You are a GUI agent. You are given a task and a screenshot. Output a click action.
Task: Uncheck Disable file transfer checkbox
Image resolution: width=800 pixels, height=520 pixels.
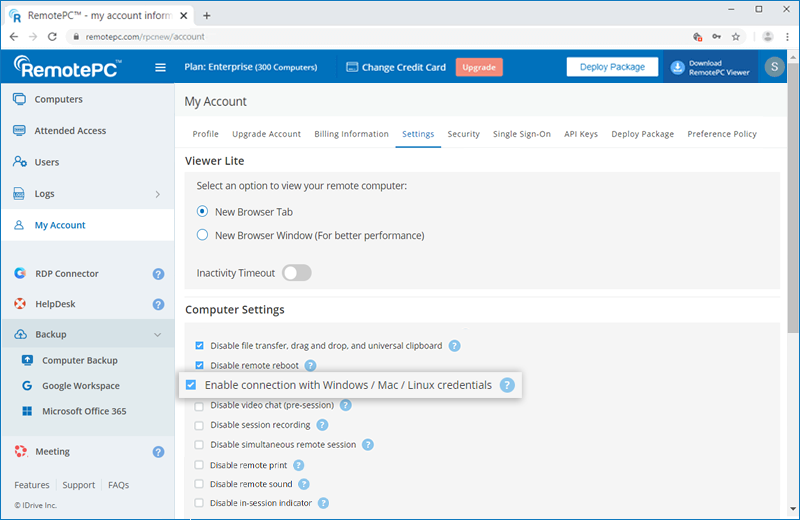(x=199, y=346)
